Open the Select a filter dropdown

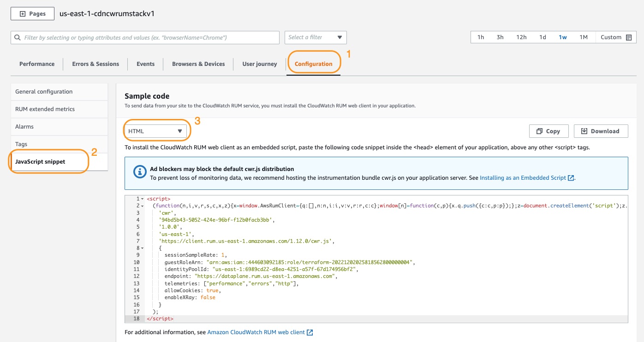tap(316, 37)
